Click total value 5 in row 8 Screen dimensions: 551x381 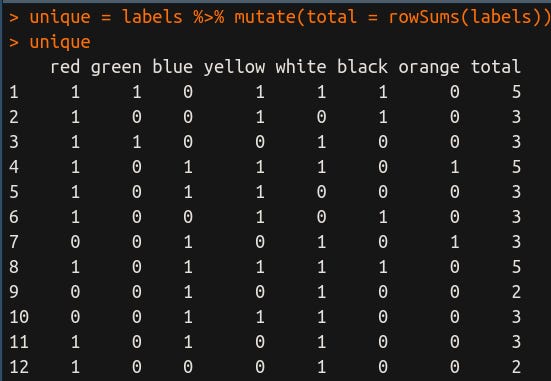click(516, 267)
